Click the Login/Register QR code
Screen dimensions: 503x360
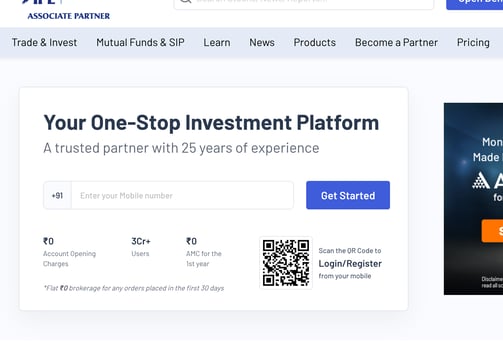tap(286, 263)
